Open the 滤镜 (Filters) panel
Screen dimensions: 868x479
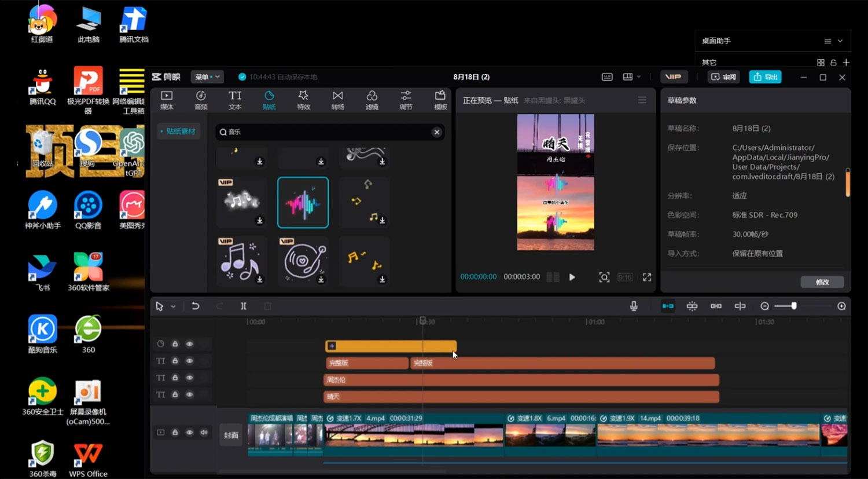coord(372,99)
